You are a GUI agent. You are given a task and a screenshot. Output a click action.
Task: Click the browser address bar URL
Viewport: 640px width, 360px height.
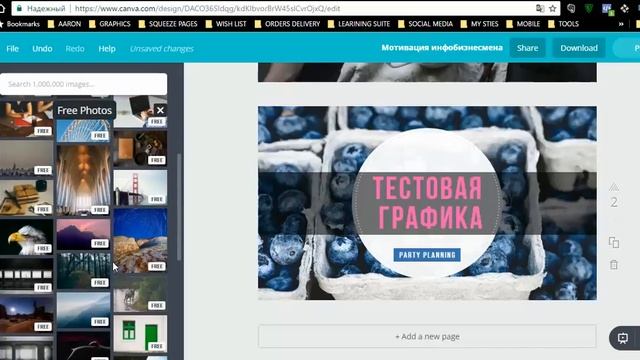(x=207, y=9)
